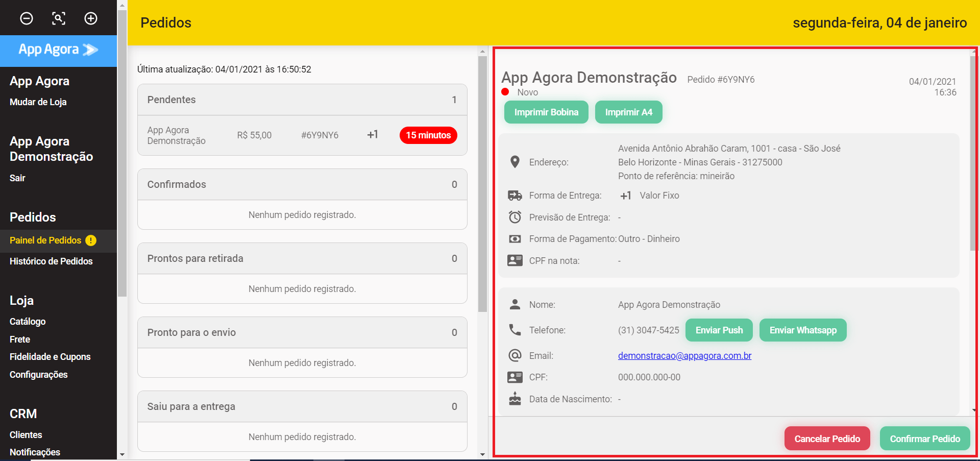This screenshot has width=980, height=461.
Task: Click the Última atualização timestamp text
Action: [224, 69]
